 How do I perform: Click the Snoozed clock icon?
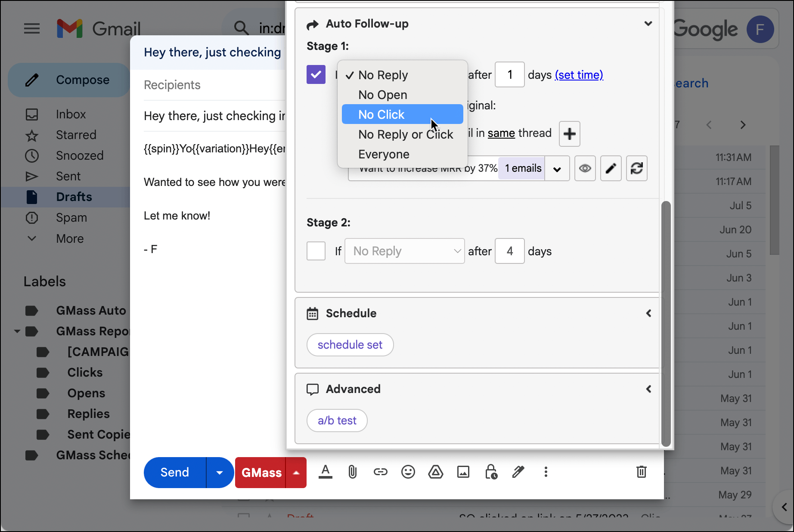pyautogui.click(x=32, y=156)
